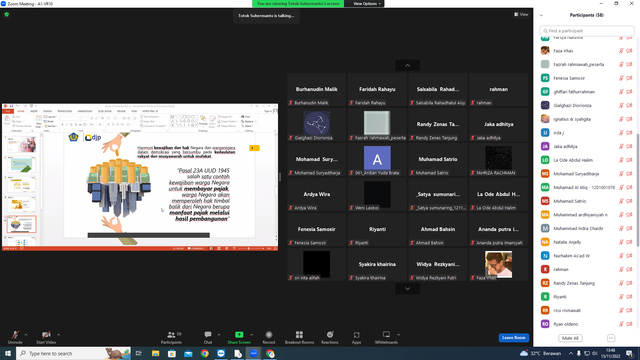This screenshot has height=360, width=640.
Task: Select the highlighted current slide thumbnail
Action: click(x=21, y=224)
